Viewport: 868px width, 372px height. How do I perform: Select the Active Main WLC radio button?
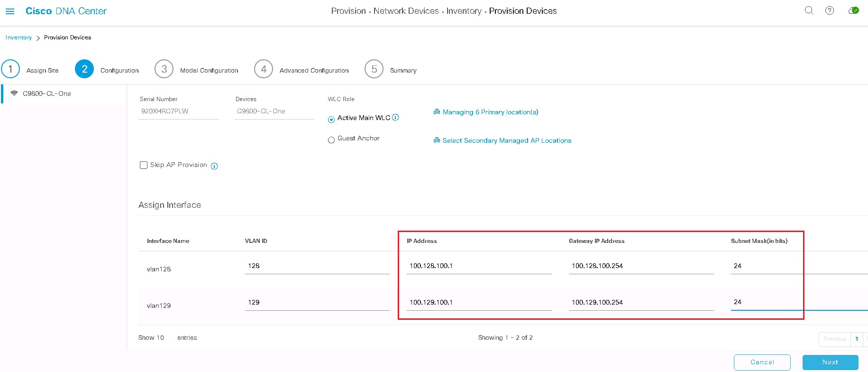331,120
